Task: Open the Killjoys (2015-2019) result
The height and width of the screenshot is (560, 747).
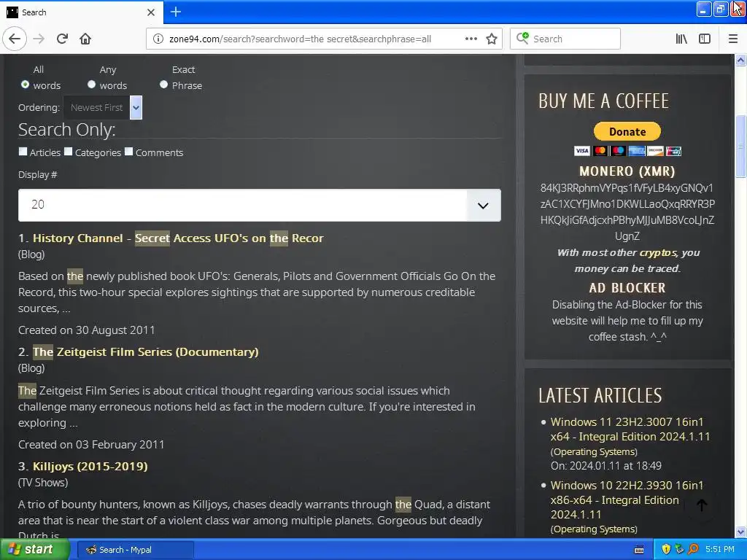Action: point(90,466)
